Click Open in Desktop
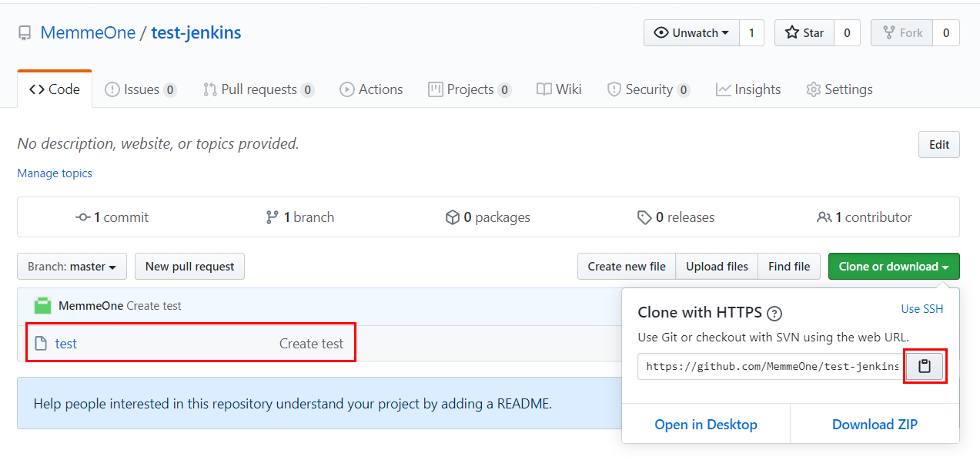This screenshot has height=457, width=980. click(706, 425)
